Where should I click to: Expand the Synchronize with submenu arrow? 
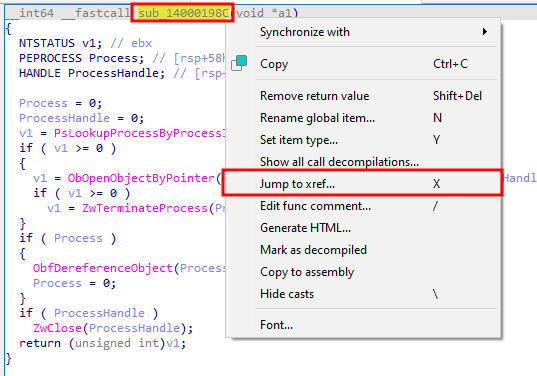pos(485,32)
